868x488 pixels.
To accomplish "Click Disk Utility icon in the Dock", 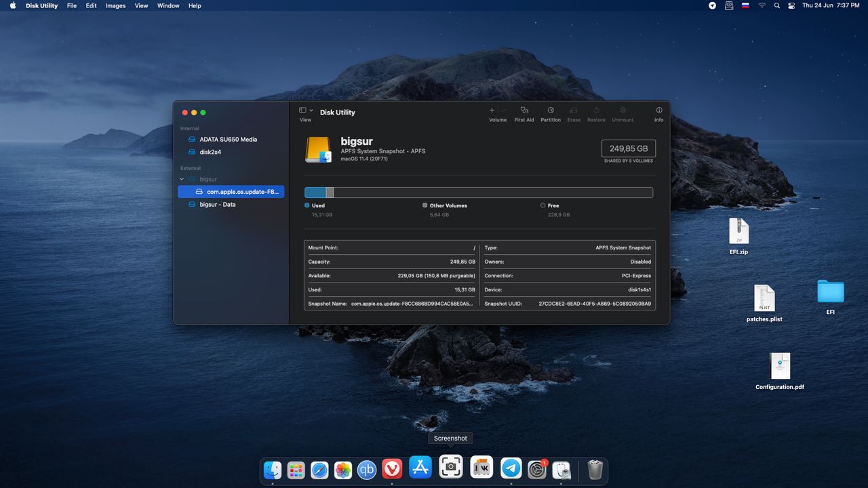I will click(x=561, y=469).
